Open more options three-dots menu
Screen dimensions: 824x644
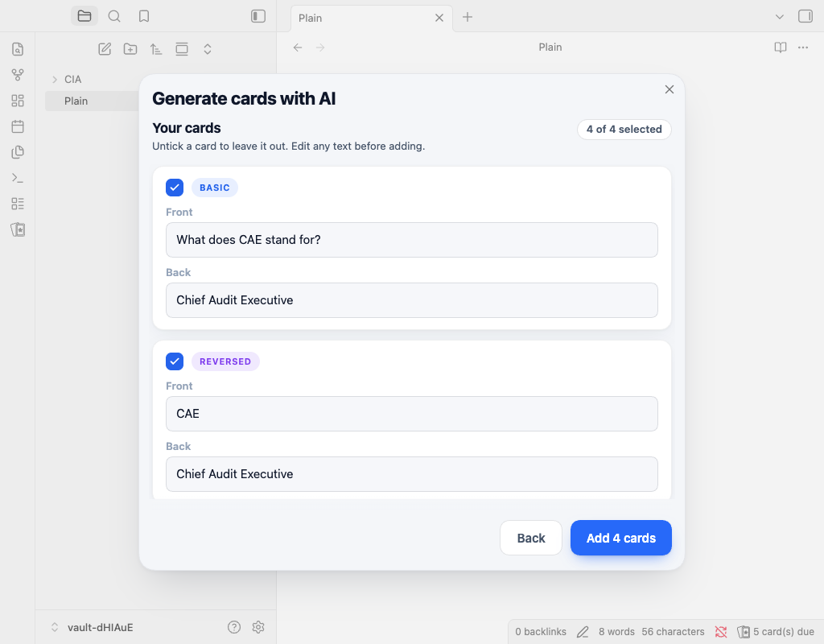pyautogui.click(x=803, y=47)
